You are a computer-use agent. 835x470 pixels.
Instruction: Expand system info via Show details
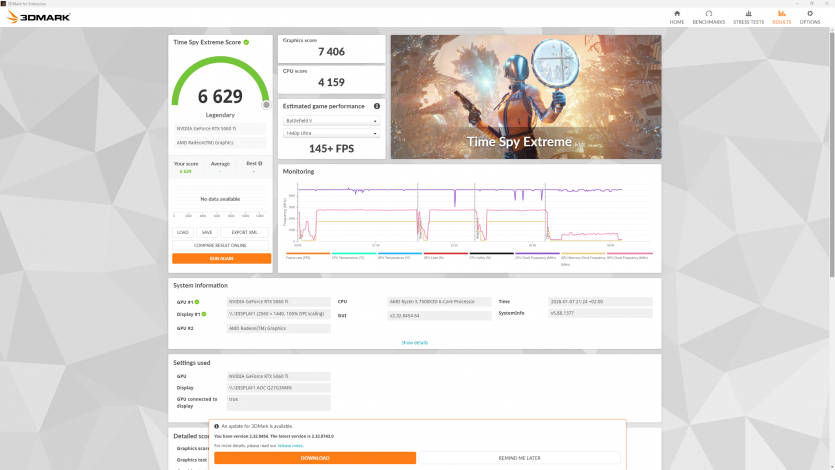tap(414, 342)
